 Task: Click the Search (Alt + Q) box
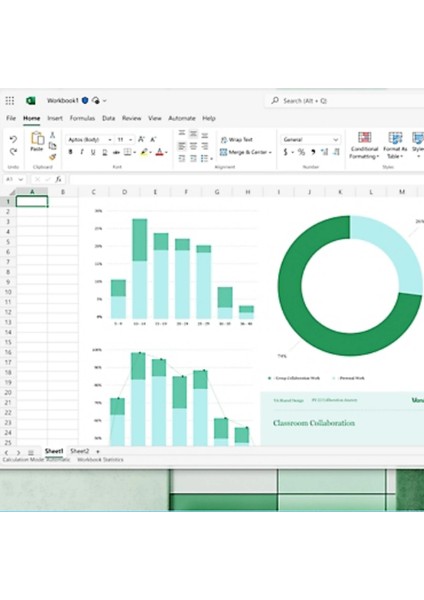pos(344,101)
